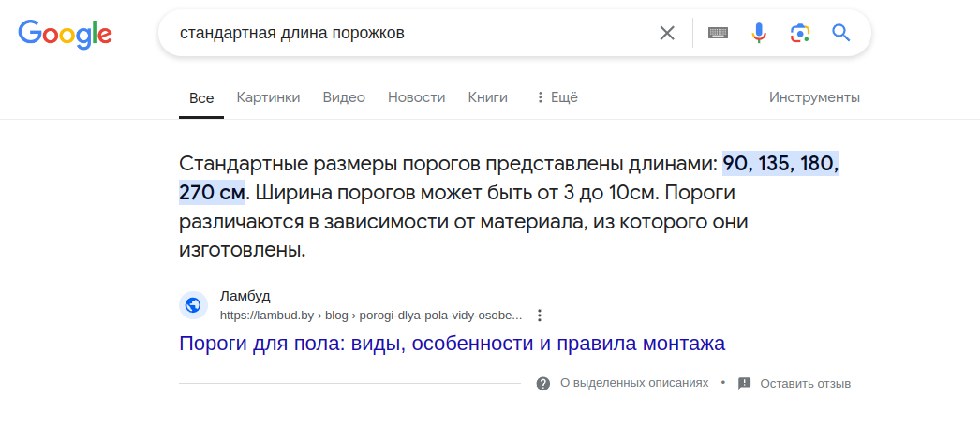Open the Пороги для пола result link
Image resolution: width=980 pixels, height=441 pixels.
point(452,344)
